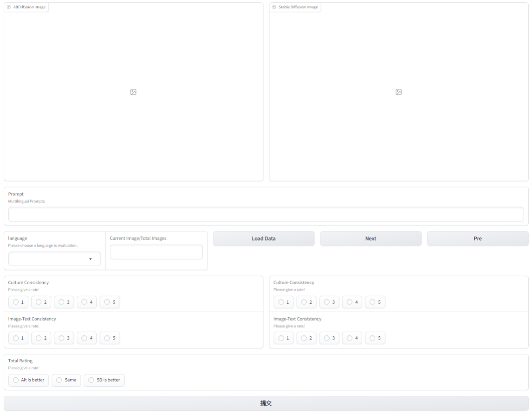Rate right Culture Consistency as 3
The width and height of the screenshot is (532, 414).
coord(329,302)
